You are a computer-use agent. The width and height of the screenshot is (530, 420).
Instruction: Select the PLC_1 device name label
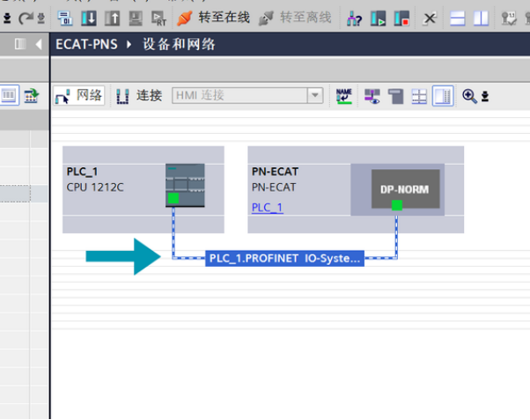[x=82, y=172]
